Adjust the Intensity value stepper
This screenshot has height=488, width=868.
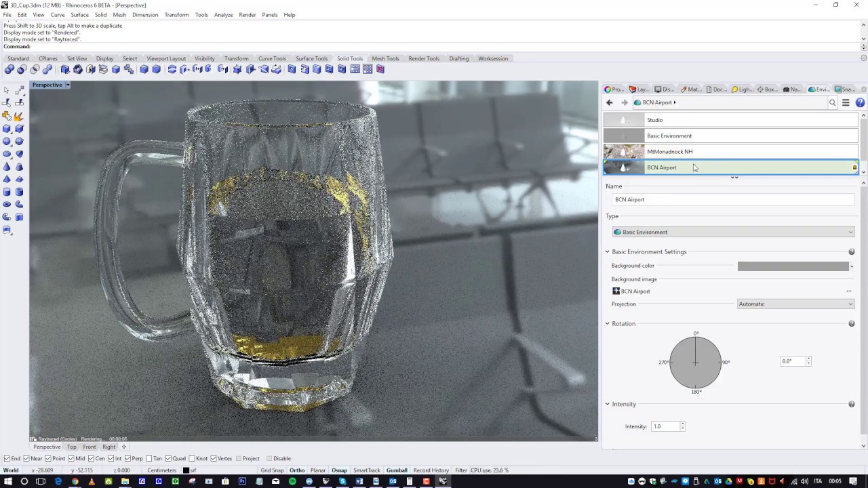click(682, 426)
